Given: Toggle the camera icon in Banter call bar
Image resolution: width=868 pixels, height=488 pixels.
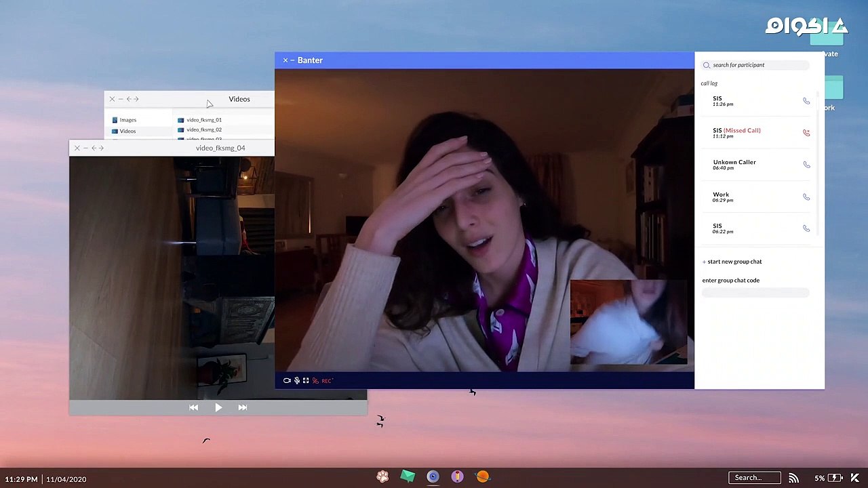Looking at the screenshot, I should tap(287, 381).
